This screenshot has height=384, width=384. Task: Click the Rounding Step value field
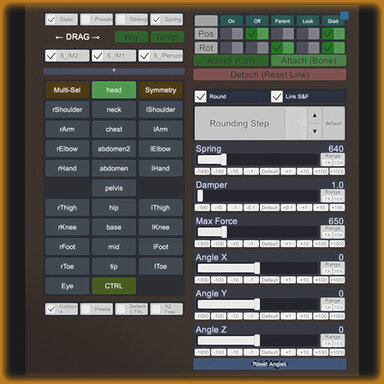(x=296, y=123)
